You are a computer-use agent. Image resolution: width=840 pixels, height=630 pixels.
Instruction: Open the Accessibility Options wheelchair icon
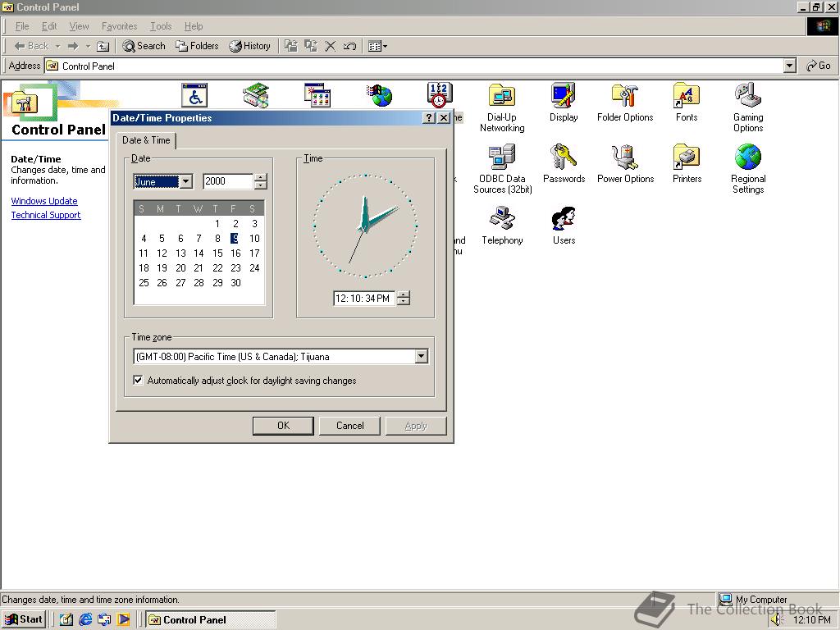coord(194,95)
